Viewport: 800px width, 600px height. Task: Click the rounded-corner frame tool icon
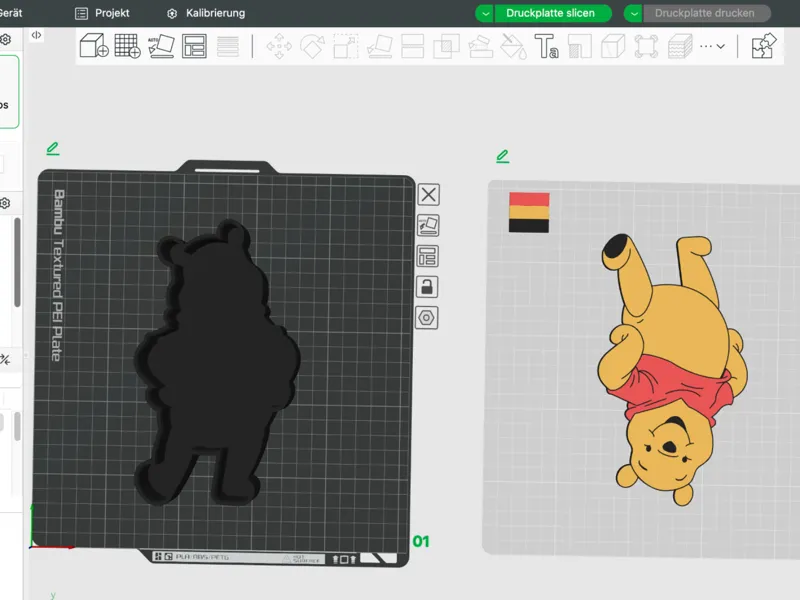pos(646,46)
